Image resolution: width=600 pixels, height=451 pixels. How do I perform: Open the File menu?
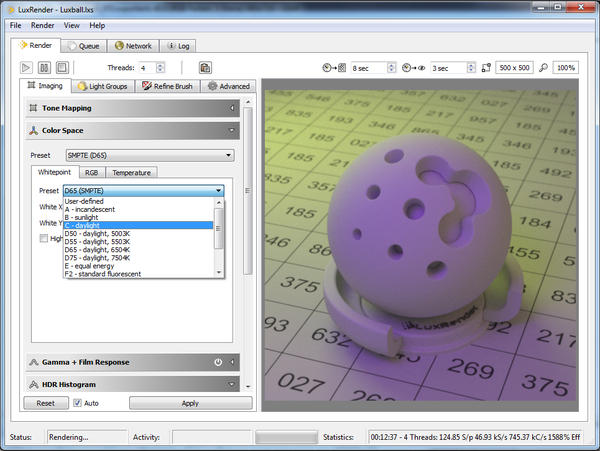[x=16, y=25]
